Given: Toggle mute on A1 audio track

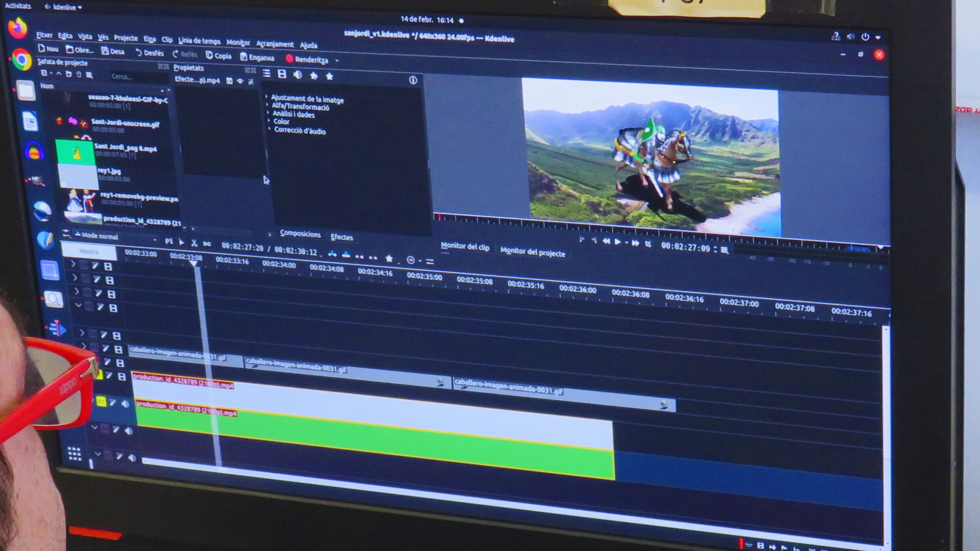Looking at the screenshot, I should click(x=125, y=404).
